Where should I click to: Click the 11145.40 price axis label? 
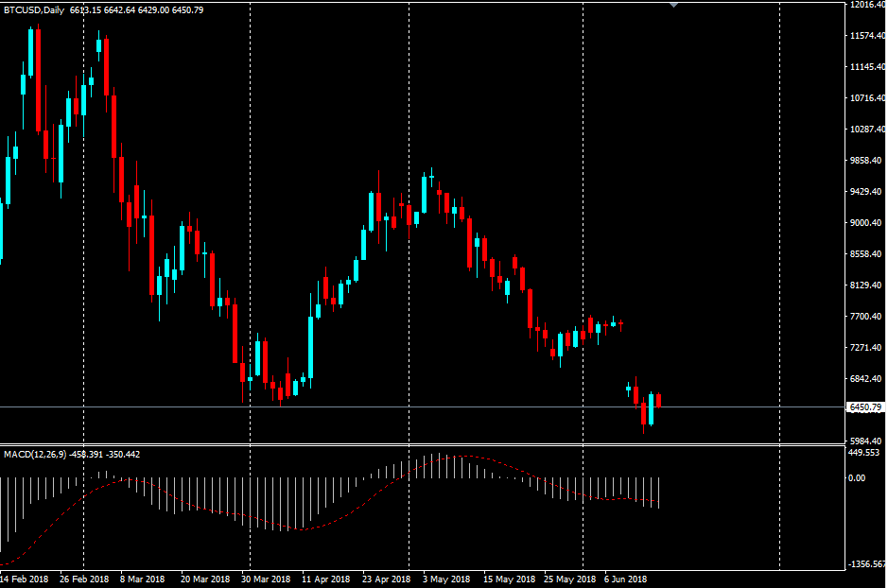[x=867, y=67]
